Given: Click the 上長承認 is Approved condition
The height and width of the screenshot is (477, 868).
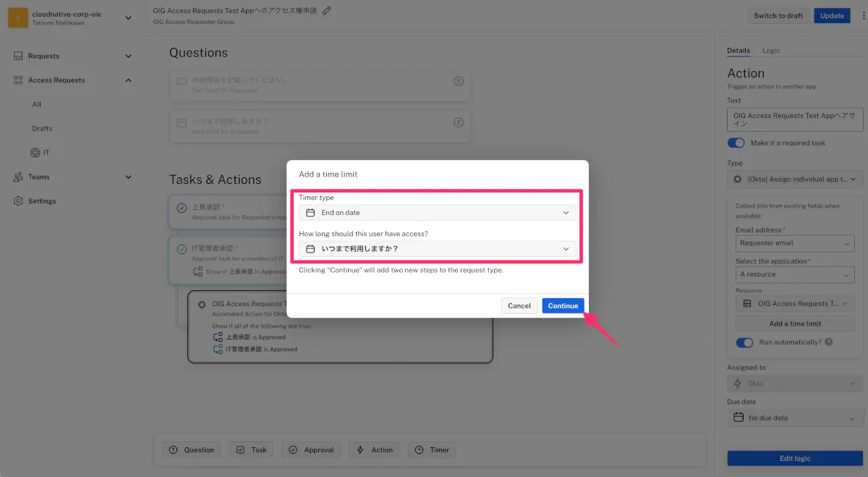Looking at the screenshot, I should (250, 337).
